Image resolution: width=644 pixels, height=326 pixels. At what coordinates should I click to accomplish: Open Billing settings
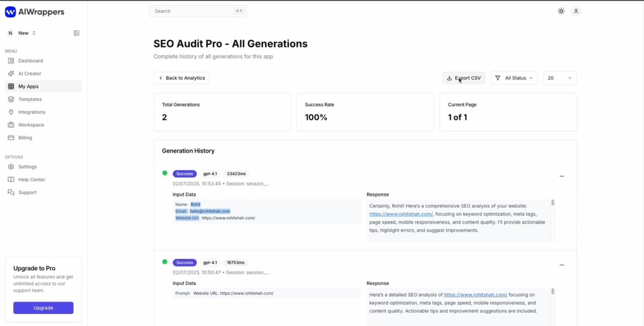(x=25, y=138)
